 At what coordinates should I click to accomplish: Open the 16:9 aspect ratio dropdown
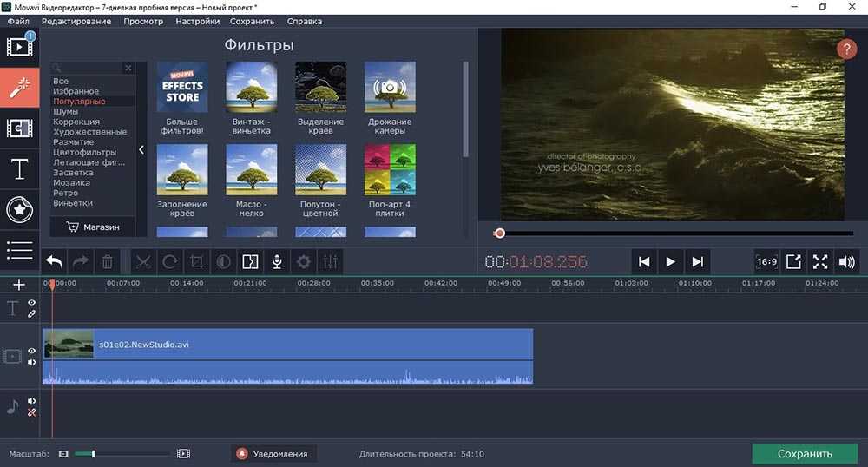click(766, 261)
